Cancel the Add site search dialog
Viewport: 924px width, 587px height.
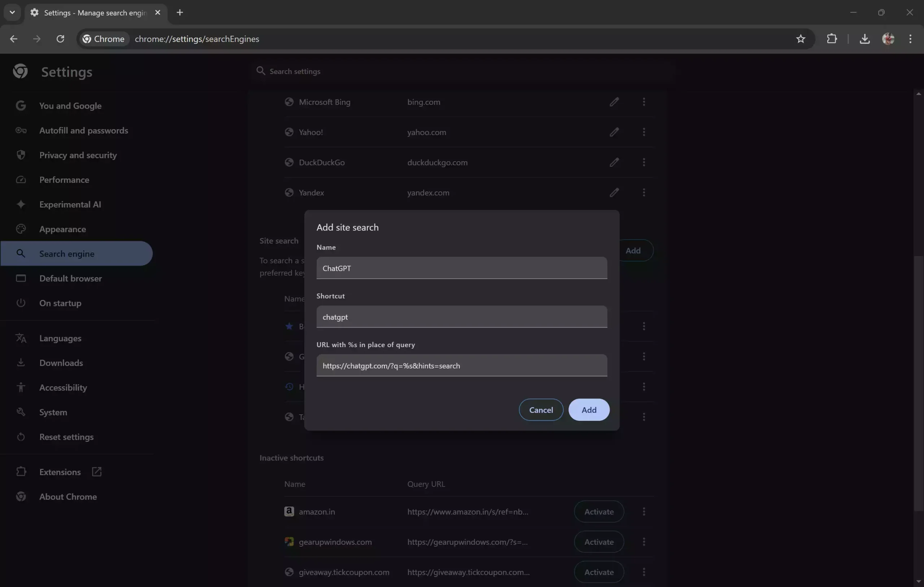point(541,410)
